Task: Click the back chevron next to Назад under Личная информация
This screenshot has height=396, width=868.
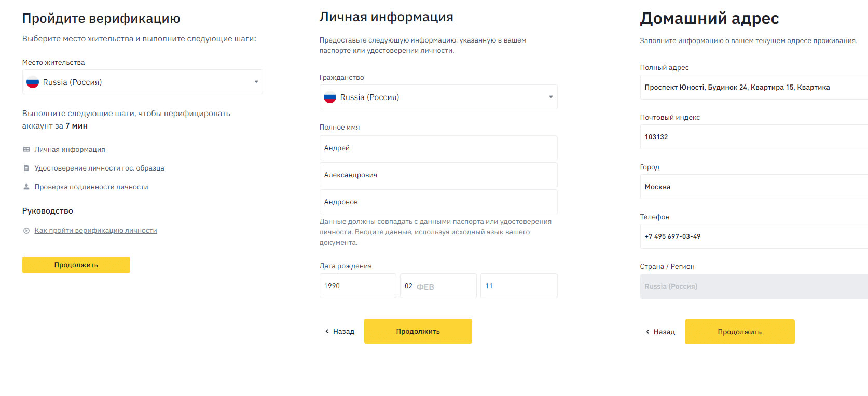Action: (327, 331)
